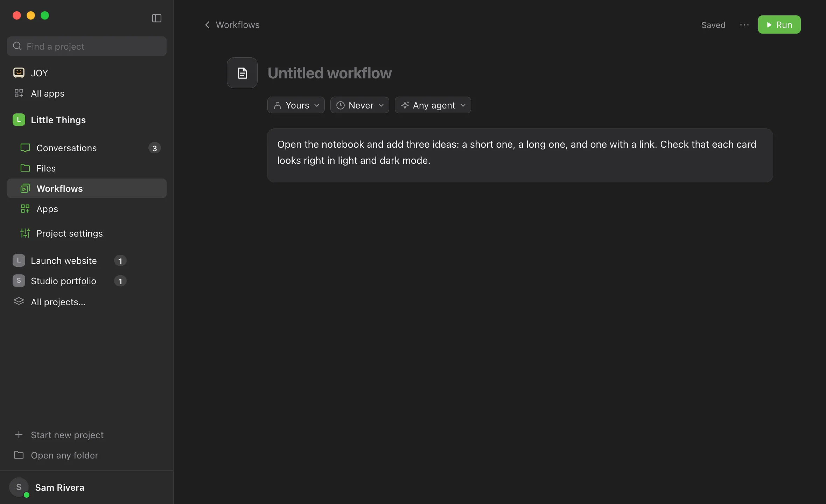The image size is (826, 504).
Task: Click the Studio portfolio S badge
Action: click(19, 281)
